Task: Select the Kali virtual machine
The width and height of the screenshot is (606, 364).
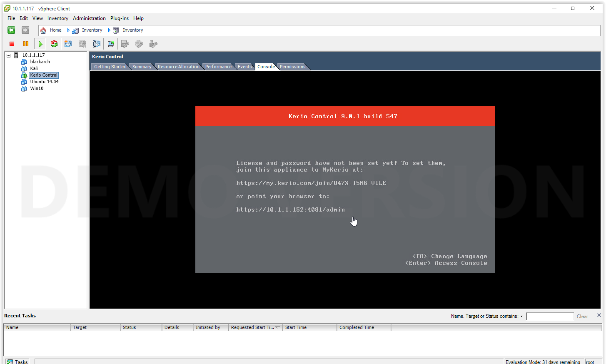Action: (x=34, y=68)
